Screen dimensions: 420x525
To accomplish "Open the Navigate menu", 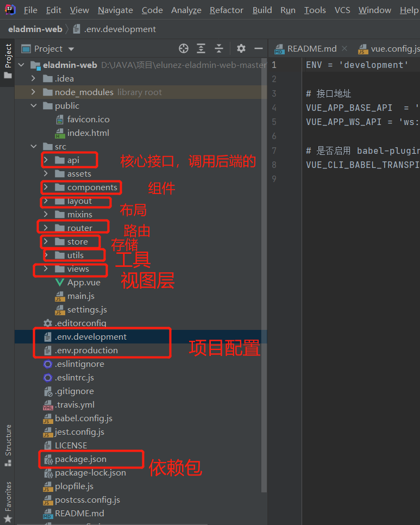I will (x=115, y=10).
